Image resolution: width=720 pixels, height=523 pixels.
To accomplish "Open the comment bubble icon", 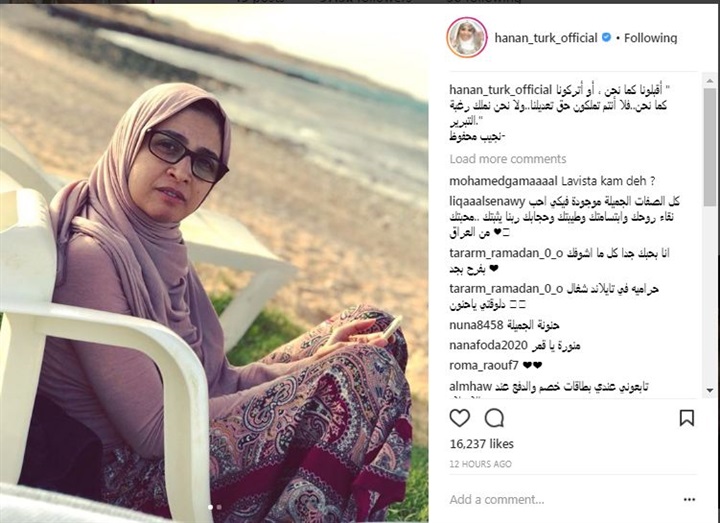I will (494, 418).
